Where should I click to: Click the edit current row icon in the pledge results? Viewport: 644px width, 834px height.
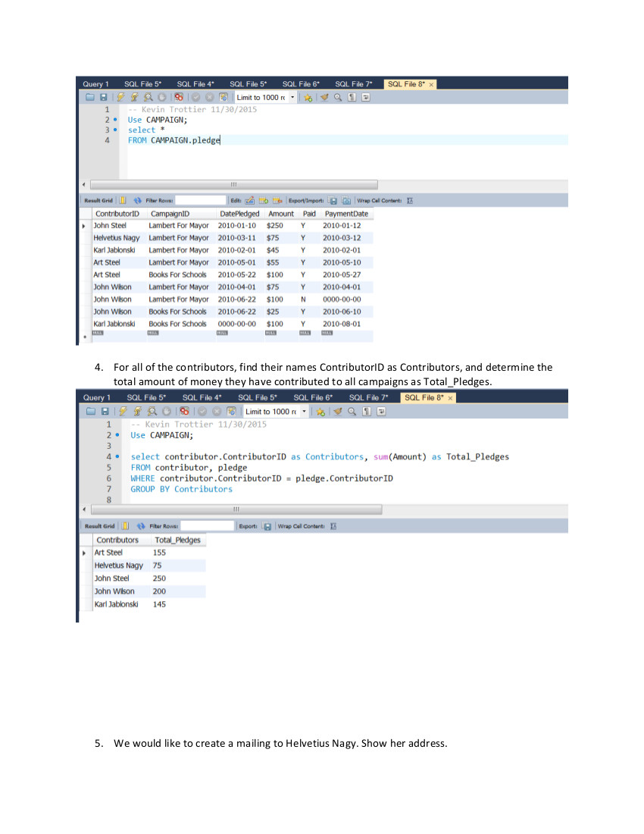(x=249, y=201)
